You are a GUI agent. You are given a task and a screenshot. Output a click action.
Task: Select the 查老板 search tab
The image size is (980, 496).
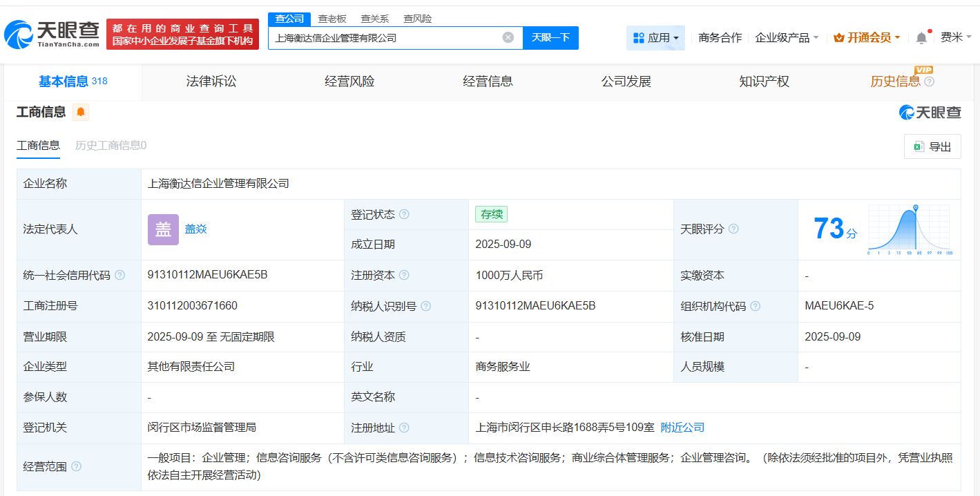332,19
